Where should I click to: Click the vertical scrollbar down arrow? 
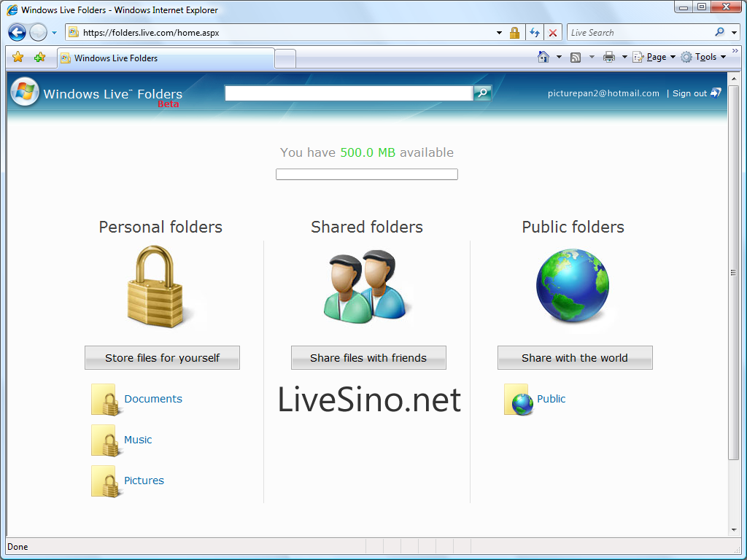[x=734, y=530]
